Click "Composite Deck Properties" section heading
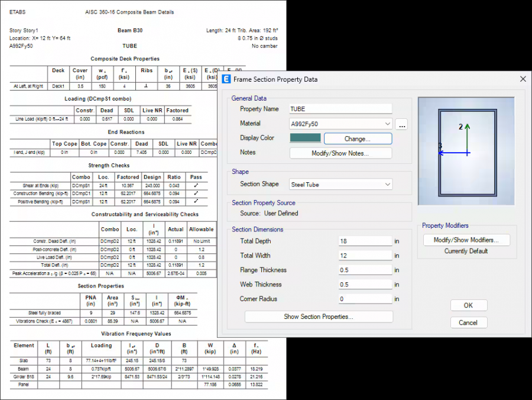 [x=125, y=59]
